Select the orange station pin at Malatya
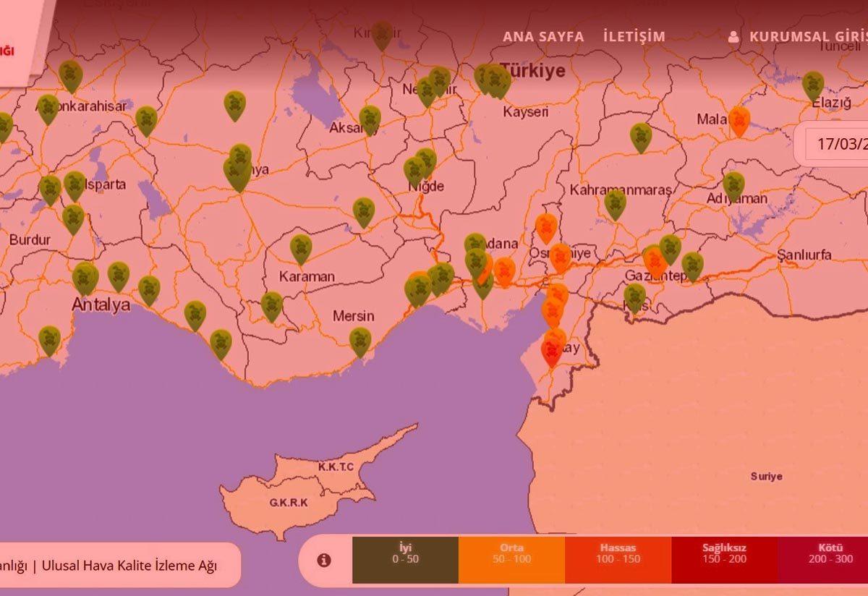Screen dimensions: 868x596 [739, 120]
